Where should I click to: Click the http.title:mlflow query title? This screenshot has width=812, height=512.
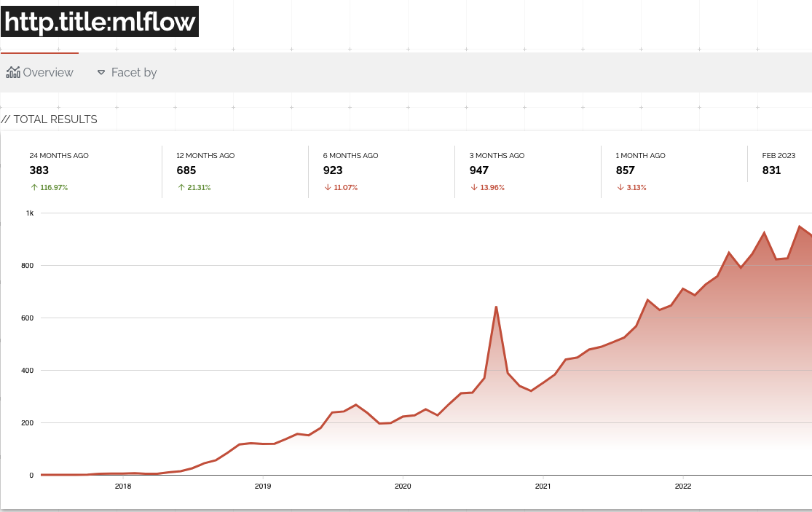pos(100,23)
